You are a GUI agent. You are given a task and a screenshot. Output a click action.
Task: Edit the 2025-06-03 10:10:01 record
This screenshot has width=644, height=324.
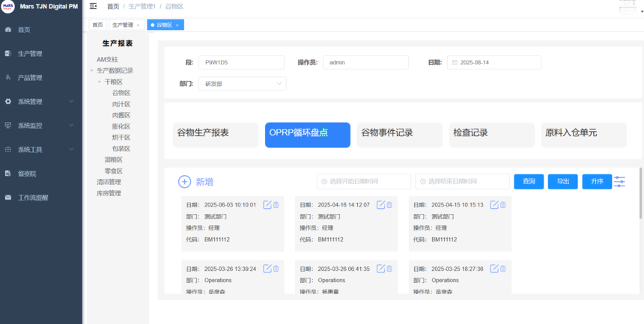coord(267,205)
